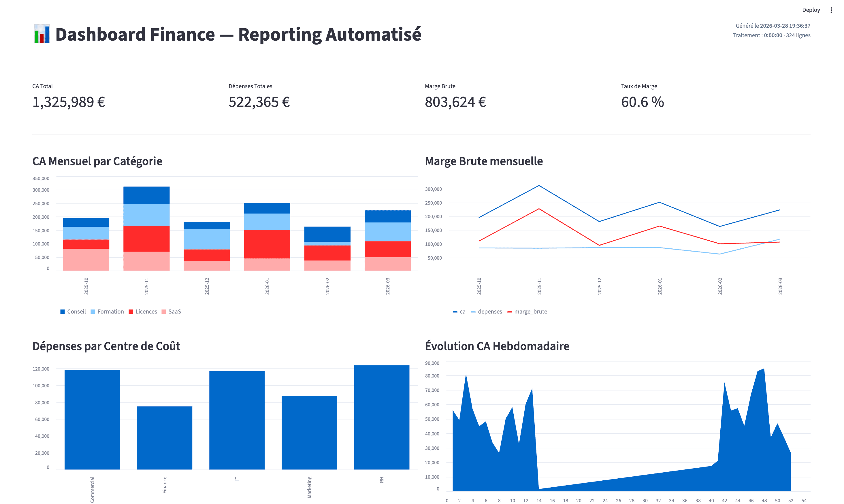Image resolution: width=844 pixels, height=504 pixels.
Task: Open the three-dot menu in top right
Action: [831, 10]
